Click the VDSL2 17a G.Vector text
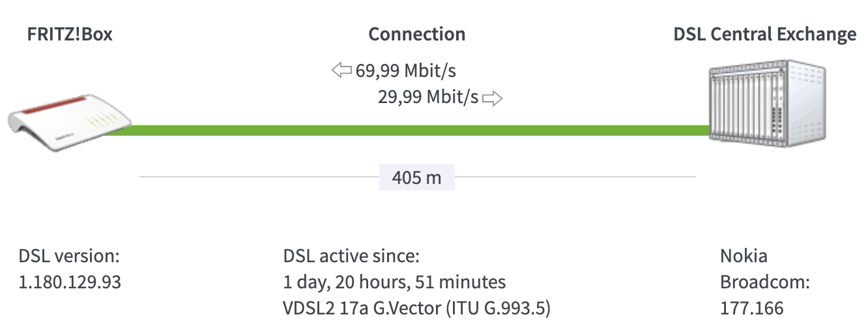This screenshot has width=868, height=334. 416,308
